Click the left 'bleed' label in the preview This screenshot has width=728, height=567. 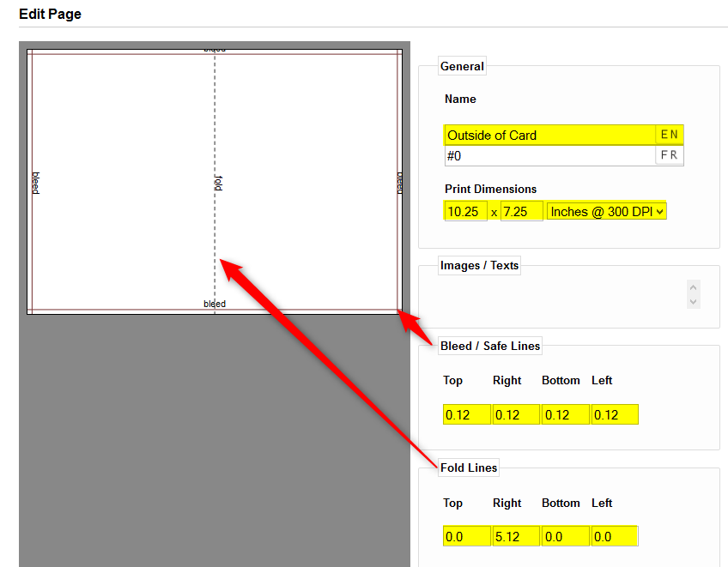pos(36,183)
